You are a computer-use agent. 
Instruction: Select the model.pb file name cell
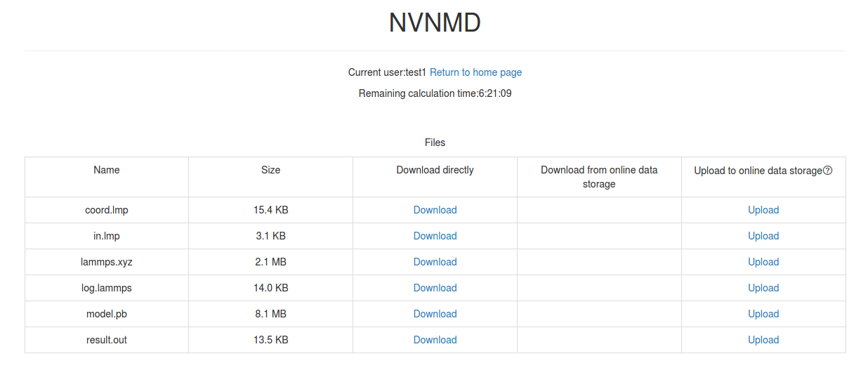point(107,314)
